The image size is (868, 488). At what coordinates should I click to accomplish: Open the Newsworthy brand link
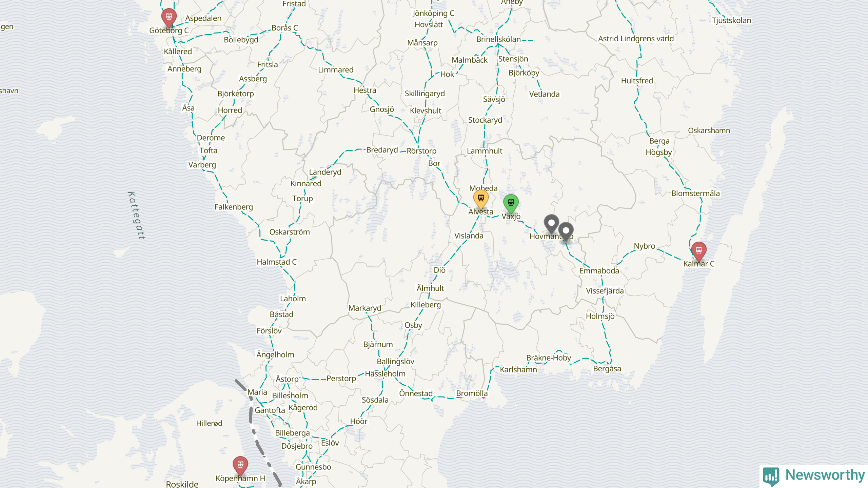814,476
